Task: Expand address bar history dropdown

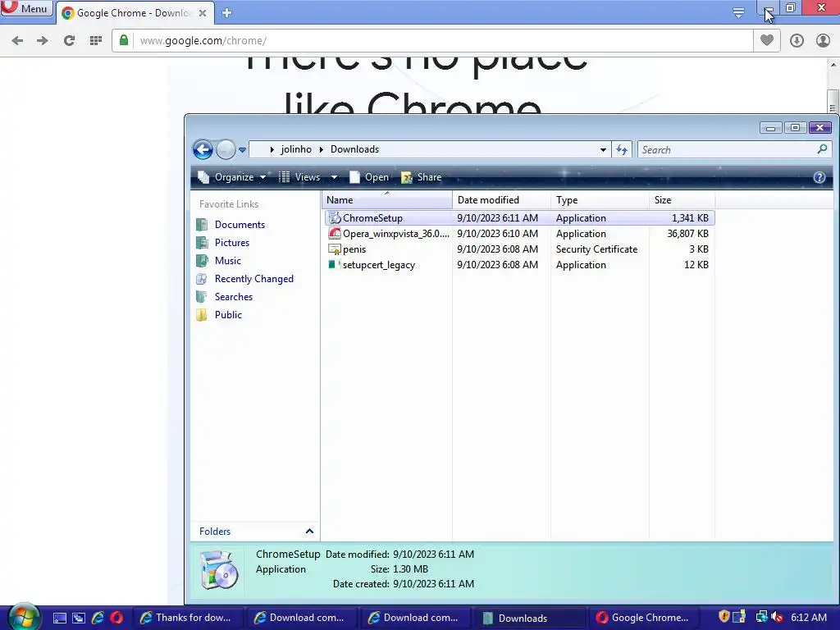Action: coord(603,150)
